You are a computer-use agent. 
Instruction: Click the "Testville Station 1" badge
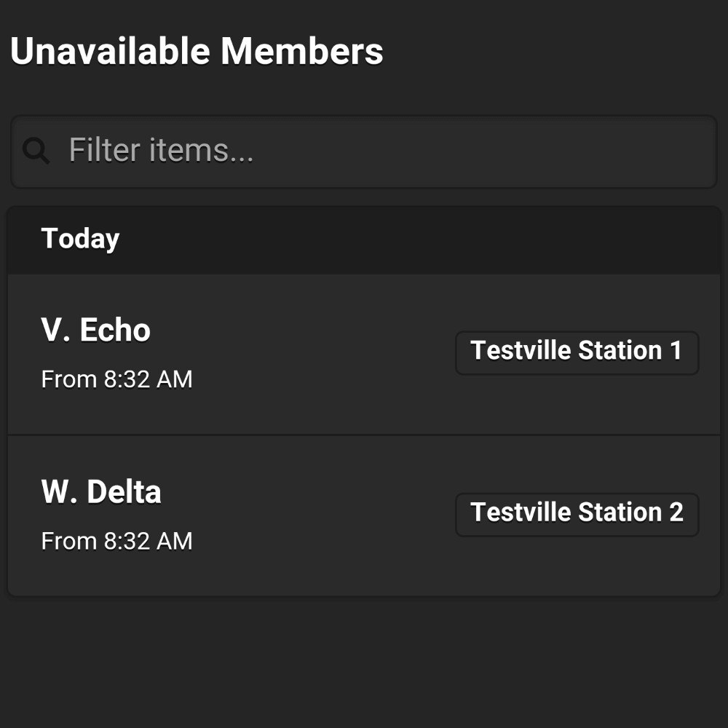tap(577, 352)
